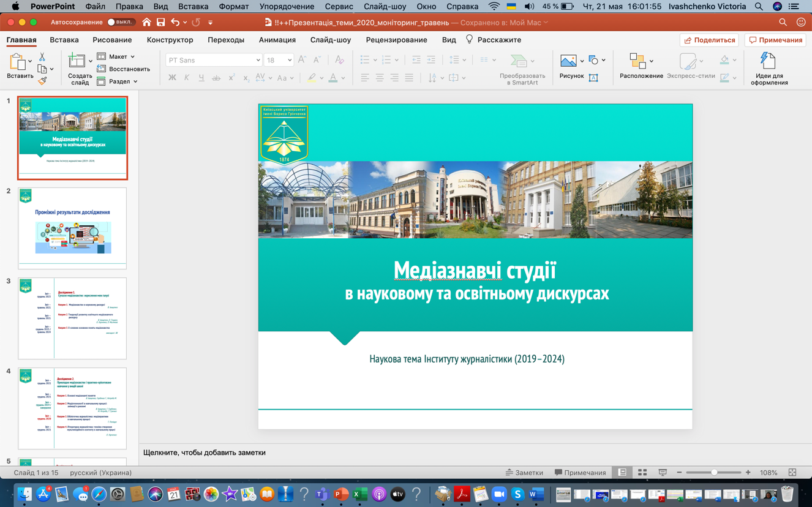Click the Поделиться share button
This screenshot has height=507, width=812.
pyautogui.click(x=709, y=40)
